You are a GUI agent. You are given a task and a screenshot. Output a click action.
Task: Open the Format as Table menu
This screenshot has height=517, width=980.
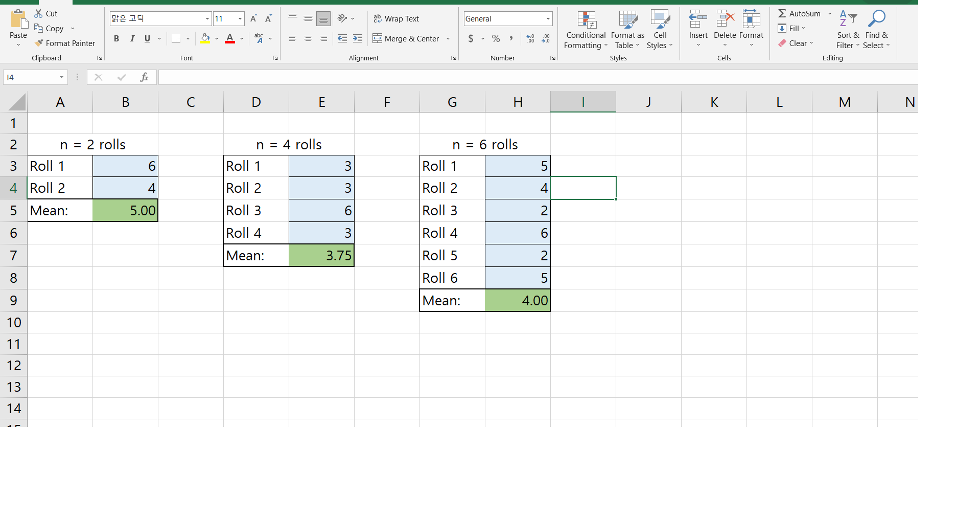tap(627, 29)
